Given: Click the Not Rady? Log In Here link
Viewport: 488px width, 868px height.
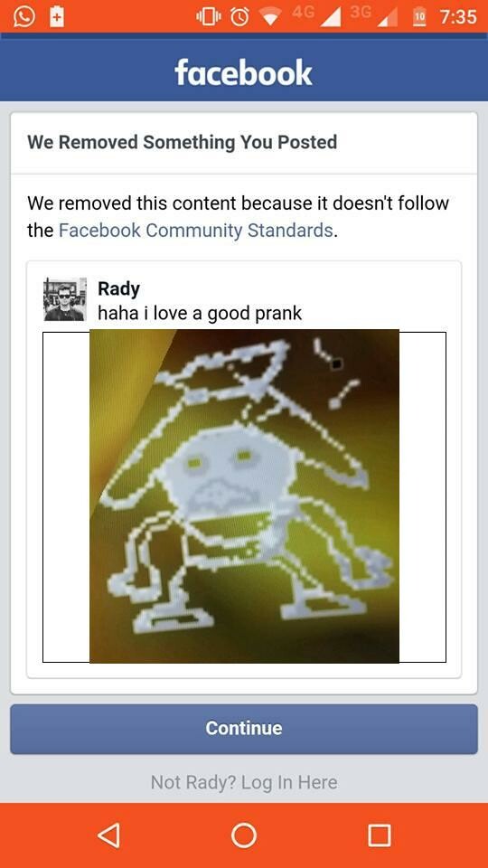Looking at the screenshot, I should [x=244, y=782].
